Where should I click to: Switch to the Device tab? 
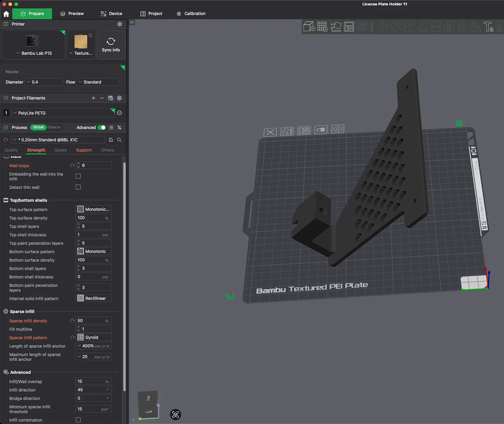pos(112,14)
